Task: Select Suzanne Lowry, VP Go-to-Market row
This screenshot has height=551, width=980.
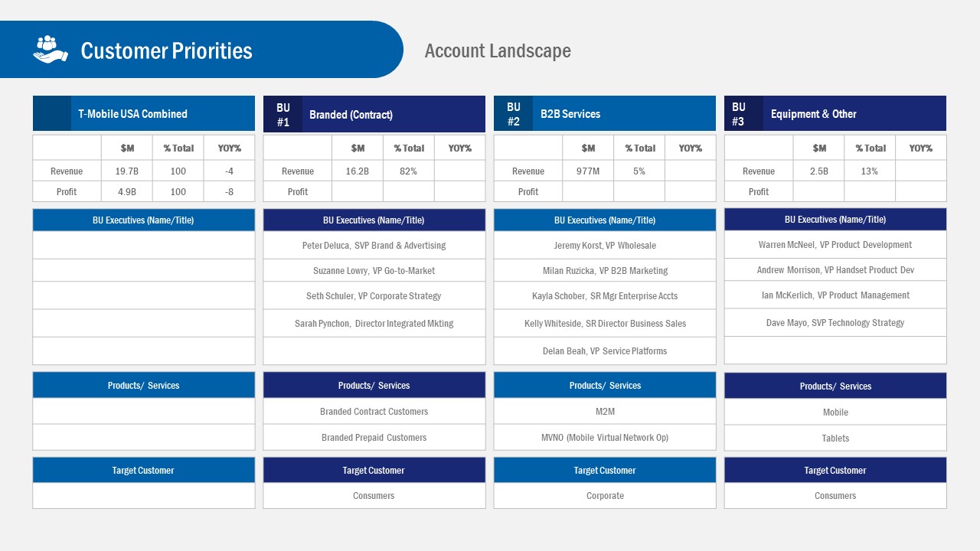Action: [x=374, y=271]
